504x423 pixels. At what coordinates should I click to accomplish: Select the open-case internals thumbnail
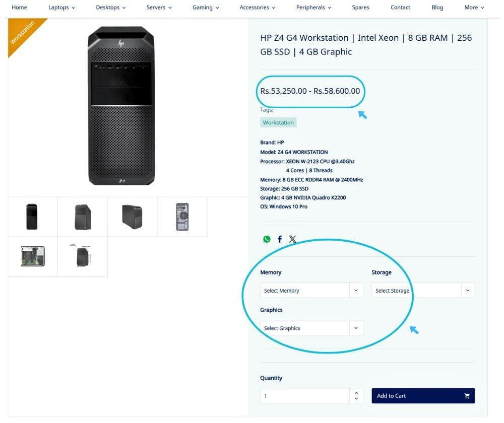coord(33,256)
